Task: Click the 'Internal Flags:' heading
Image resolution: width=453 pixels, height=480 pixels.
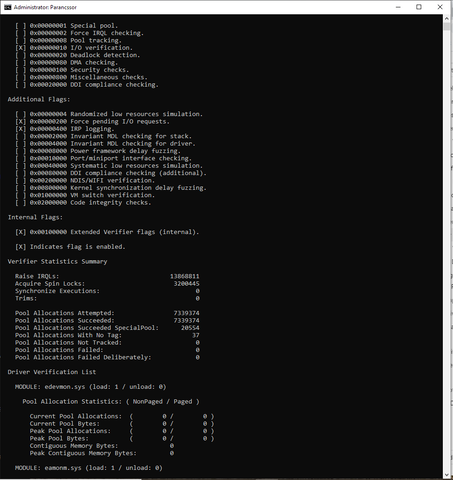Action: (35, 217)
